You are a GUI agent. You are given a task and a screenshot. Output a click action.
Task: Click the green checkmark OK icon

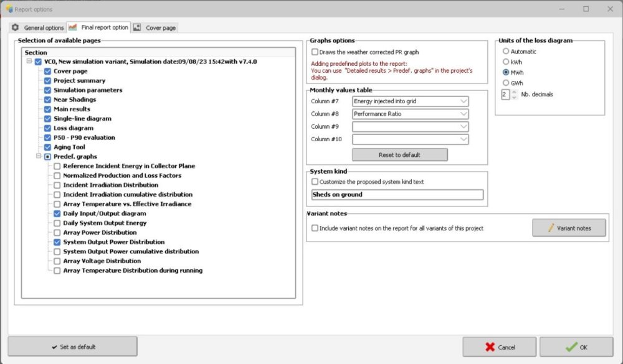point(571,347)
